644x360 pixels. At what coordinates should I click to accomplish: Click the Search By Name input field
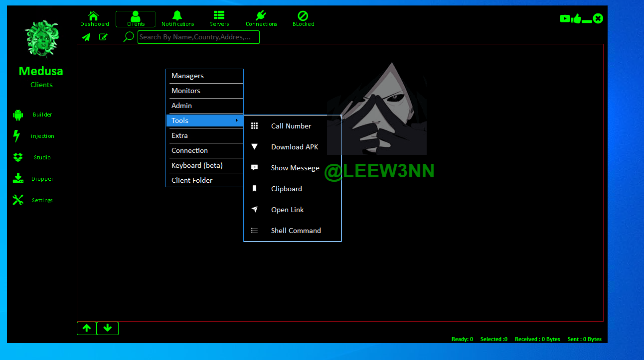pyautogui.click(x=198, y=37)
